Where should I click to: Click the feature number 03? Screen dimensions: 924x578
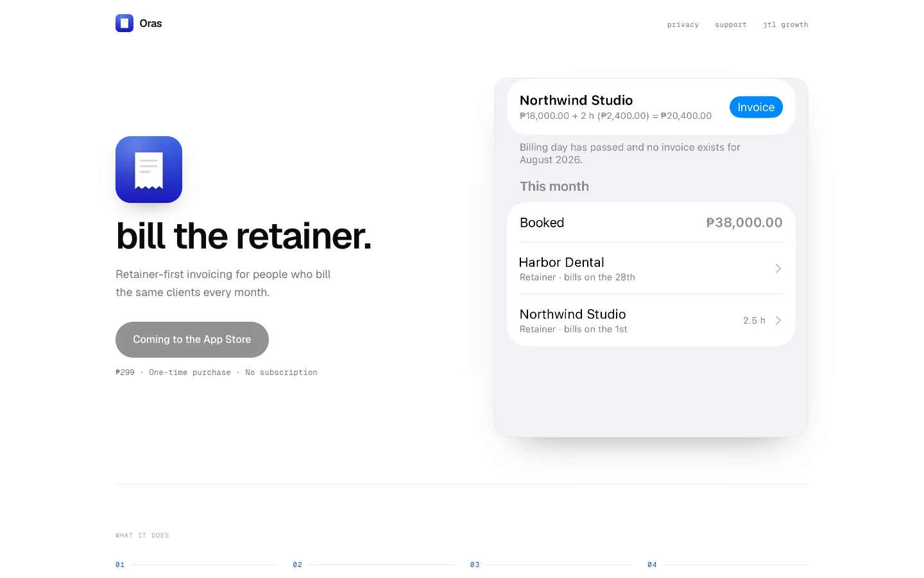click(x=475, y=565)
